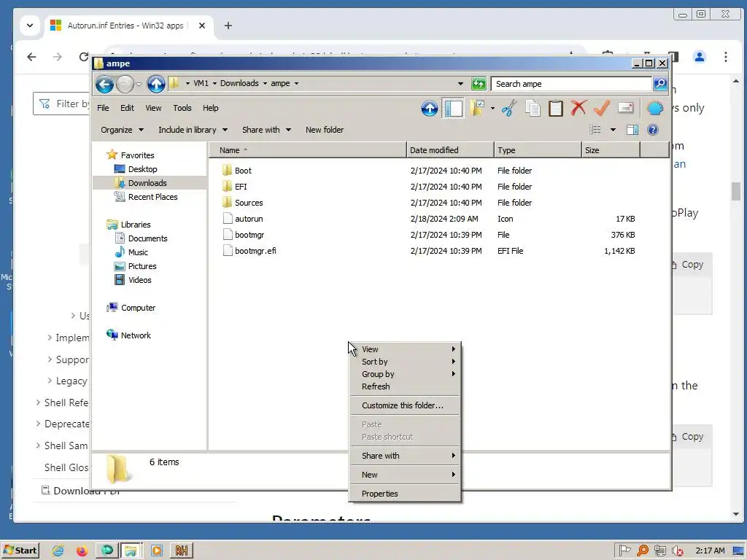Open the File menu

[x=103, y=108]
